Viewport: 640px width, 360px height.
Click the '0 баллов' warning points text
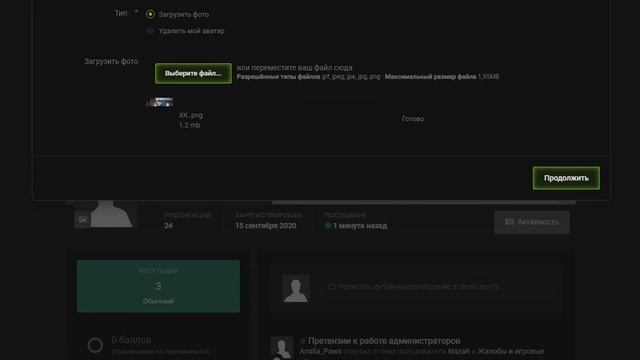point(131,340)
